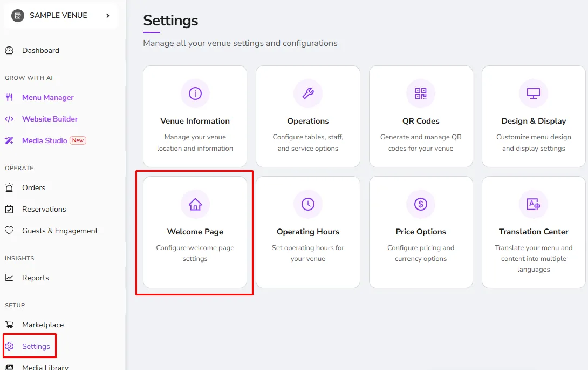This screenshot has width=588, height=370.
Task: Click the Venue Information info icon
Action: pyautogui.click(x=195, y=93)
